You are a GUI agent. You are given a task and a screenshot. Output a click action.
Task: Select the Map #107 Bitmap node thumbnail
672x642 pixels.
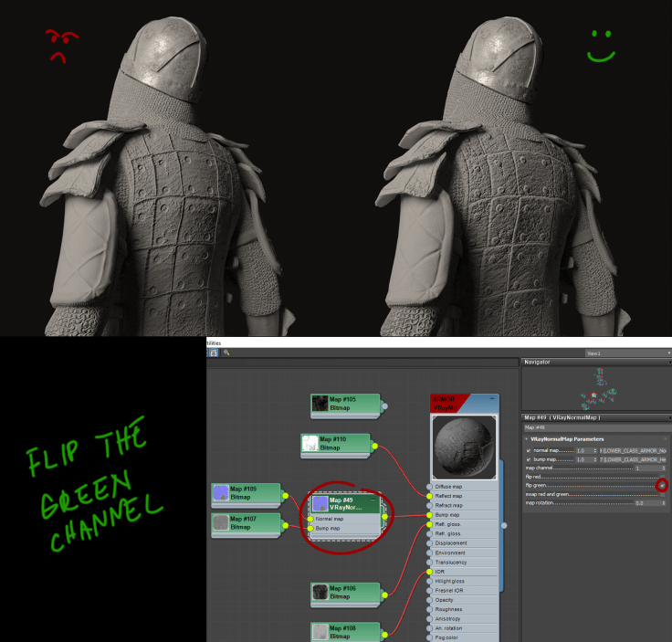pos(220,522)
